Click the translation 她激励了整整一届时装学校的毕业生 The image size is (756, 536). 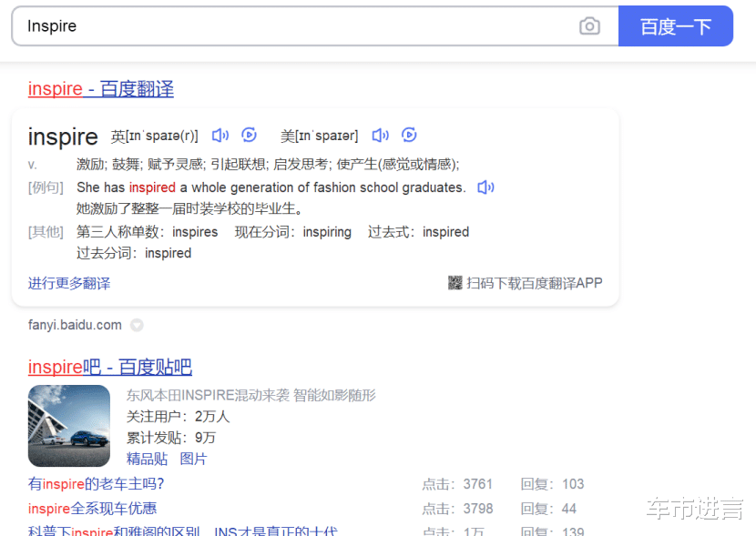[x=189, y=208]
